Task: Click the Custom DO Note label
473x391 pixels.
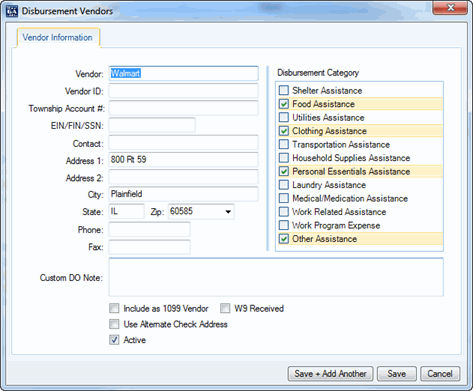Action: [71, 278]
